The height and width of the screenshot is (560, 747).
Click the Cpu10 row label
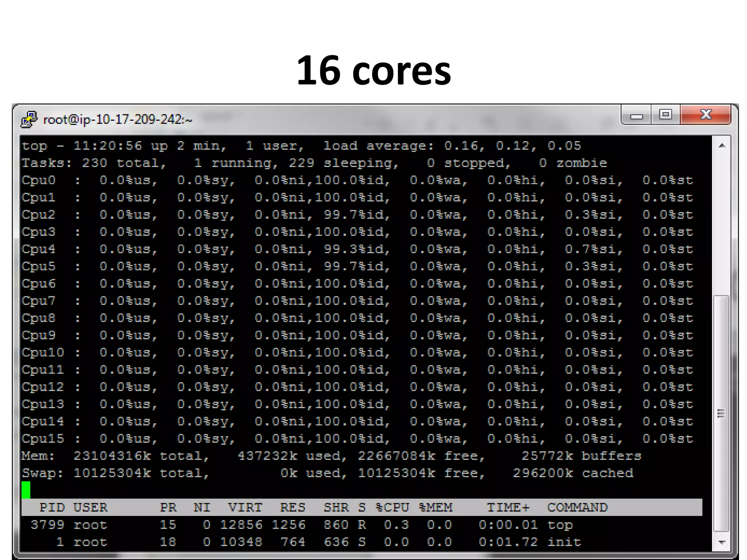(x=43, y=353)
